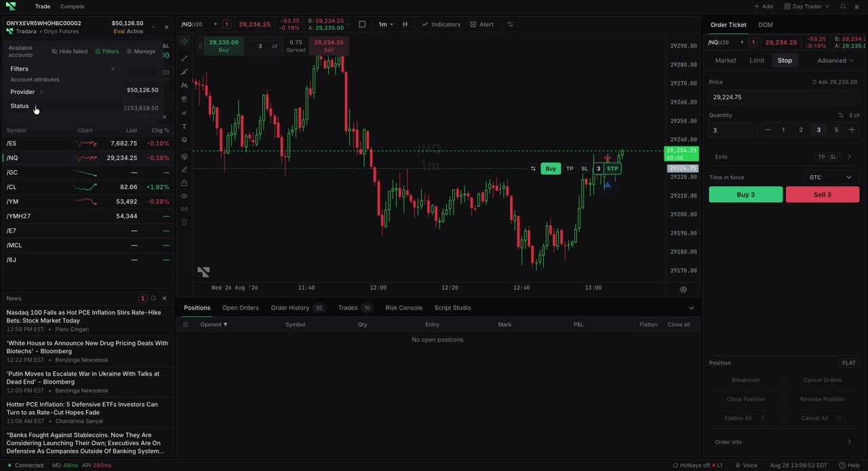This screenshot has width=868, height=471.
Task: Select the crosshair cursor tool
Action: point(184,42)
